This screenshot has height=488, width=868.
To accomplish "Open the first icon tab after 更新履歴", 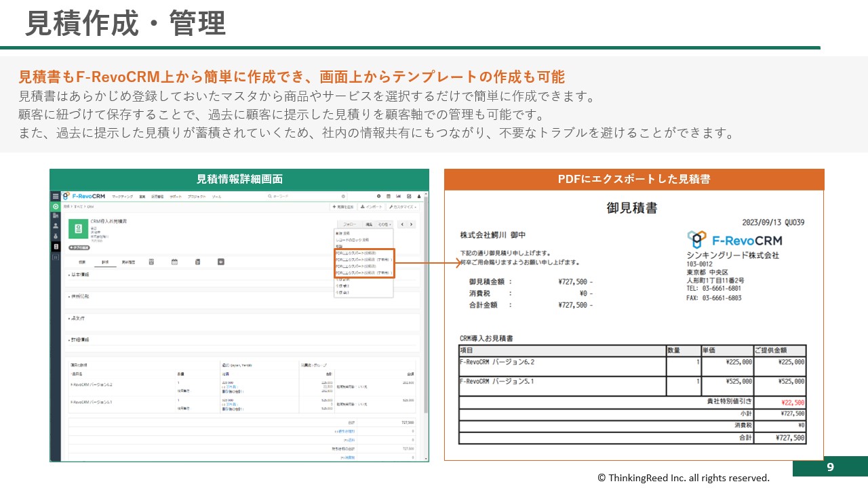I will (x=151, y=262).
